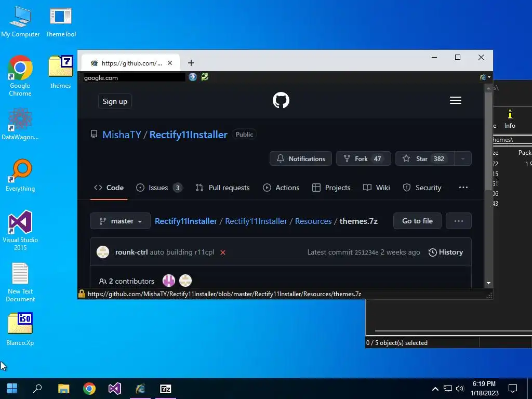
Task: Launch Google Chrome desktop shortcut
Action: coord(20,76)
